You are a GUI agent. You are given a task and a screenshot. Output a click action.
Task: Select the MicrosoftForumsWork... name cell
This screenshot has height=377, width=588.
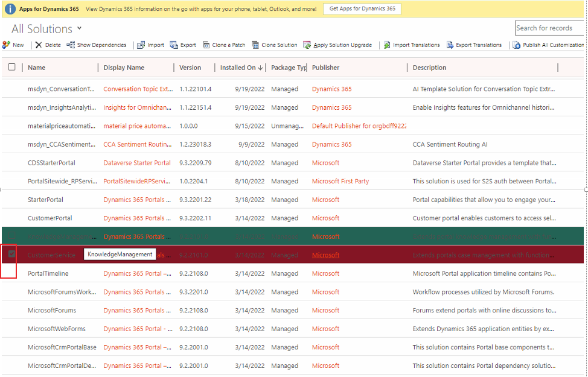pos(62,291)
